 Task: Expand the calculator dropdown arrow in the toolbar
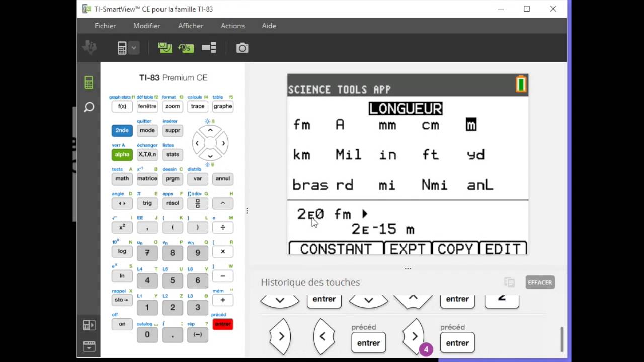(x=134, y=48)
